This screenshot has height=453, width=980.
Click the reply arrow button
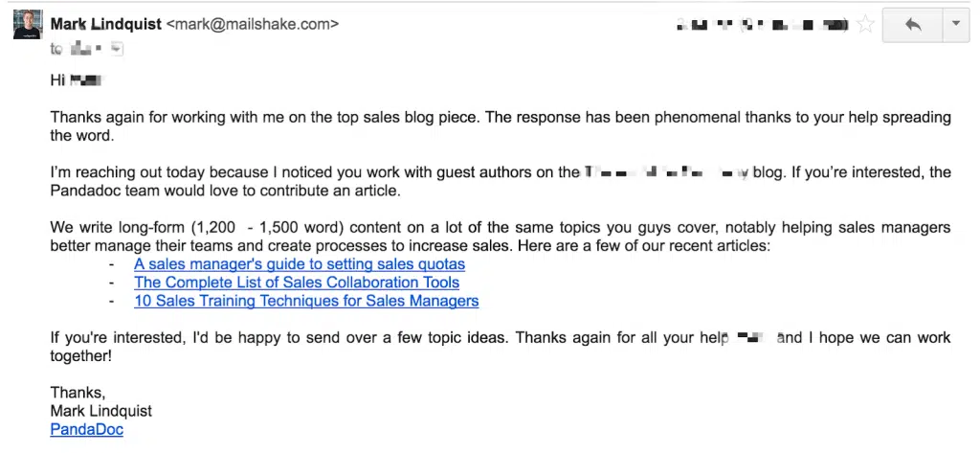tap(912, 26)
